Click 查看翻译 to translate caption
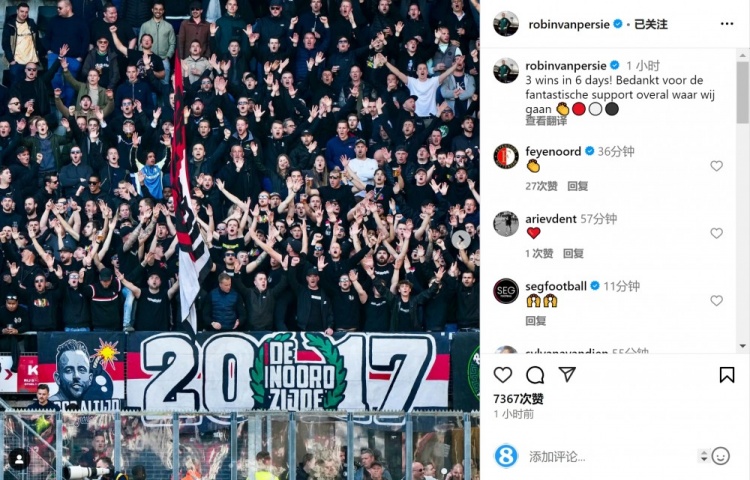Image resolution: width=750 pixels, height=480 pixels. point(546,121)
